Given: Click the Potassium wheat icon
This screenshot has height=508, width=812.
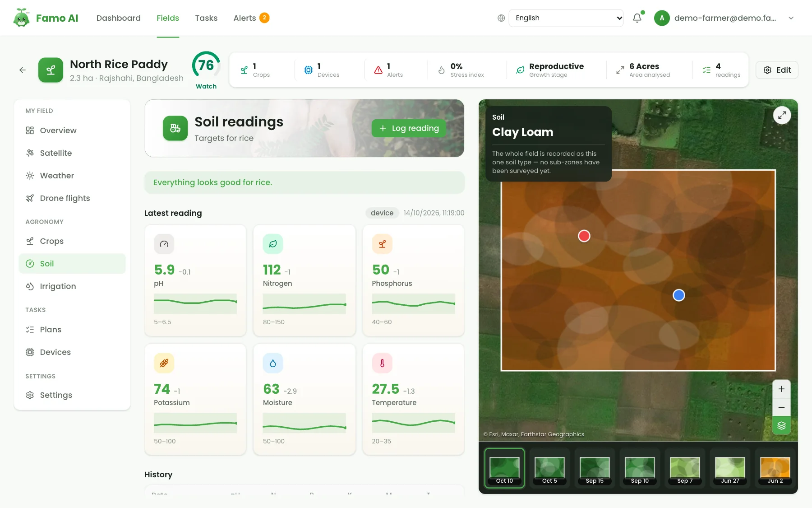Looking at the screenshot, I should point(164,363).
